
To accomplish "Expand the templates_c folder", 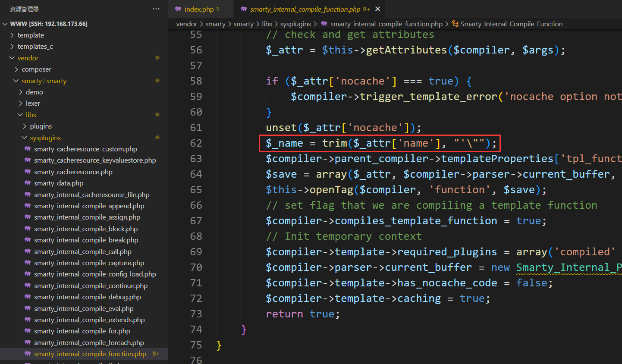I will (x=35, y=47).
